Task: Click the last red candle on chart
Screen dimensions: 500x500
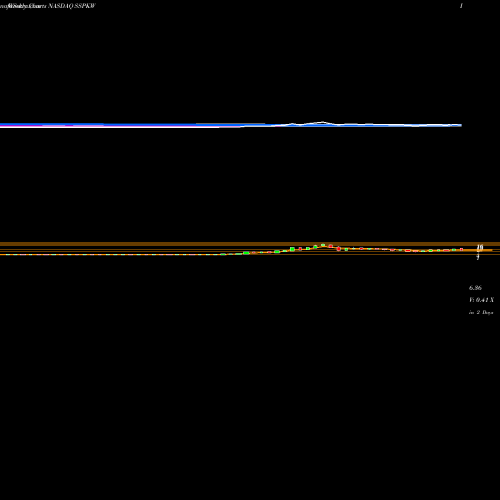Action: tap(462, 249)
